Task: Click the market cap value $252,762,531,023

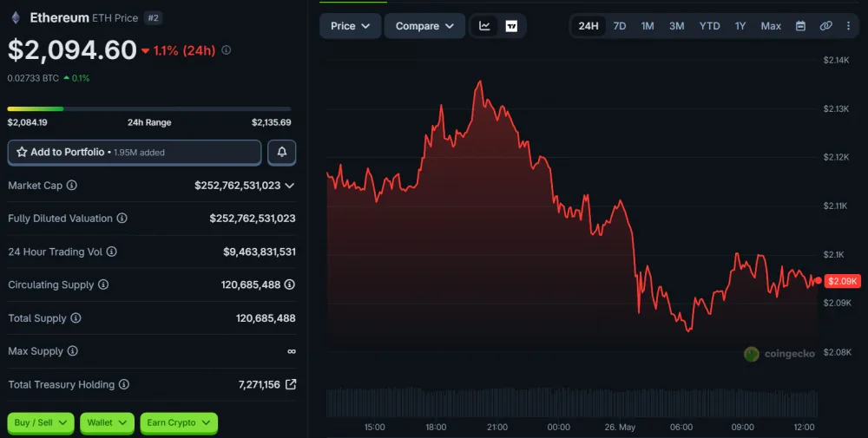Action: tap(238, 186)
